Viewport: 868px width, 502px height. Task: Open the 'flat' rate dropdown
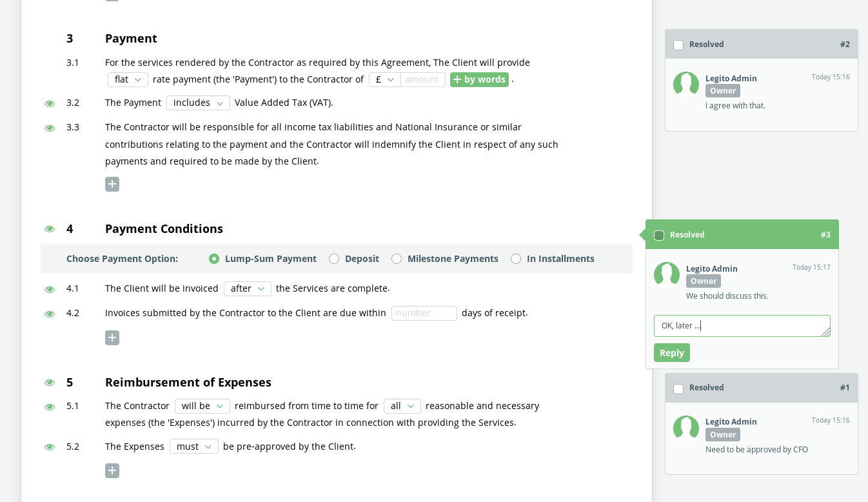(x=128, y=79)
